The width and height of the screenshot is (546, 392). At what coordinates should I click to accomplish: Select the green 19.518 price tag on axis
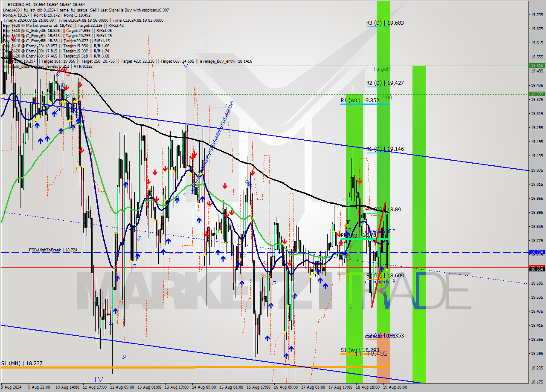pos(537,65)
